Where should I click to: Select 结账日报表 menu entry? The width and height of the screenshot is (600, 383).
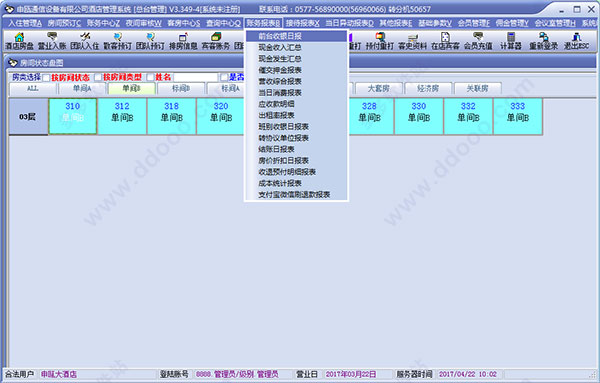click(x=296, y=149)
